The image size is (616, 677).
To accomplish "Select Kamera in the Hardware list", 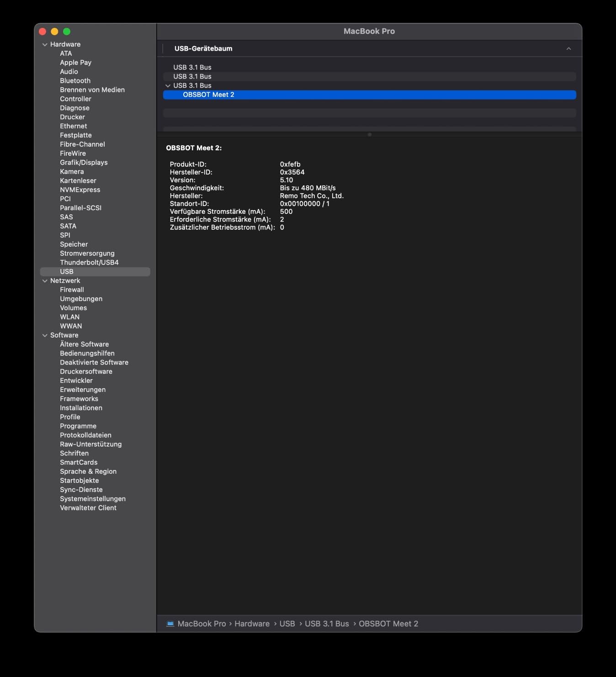I will click(x=72, y=172).
